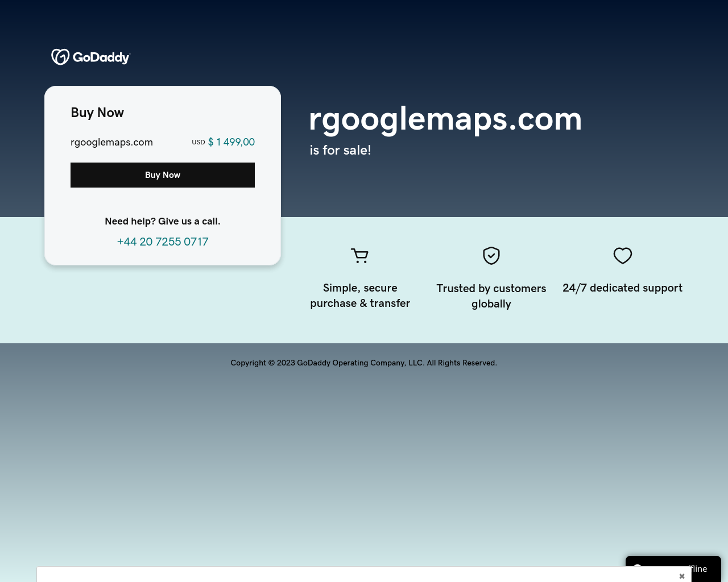Click 'Need help? Give us a call.' text

163,221
